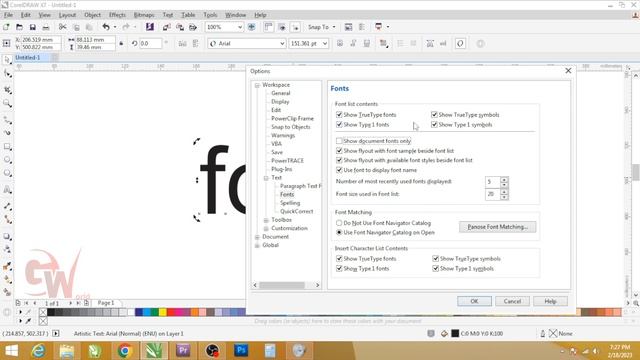Select the Freehand tool in toolbox
The height and width of the screenshot is (360, 640).
(x=7, y=120)
